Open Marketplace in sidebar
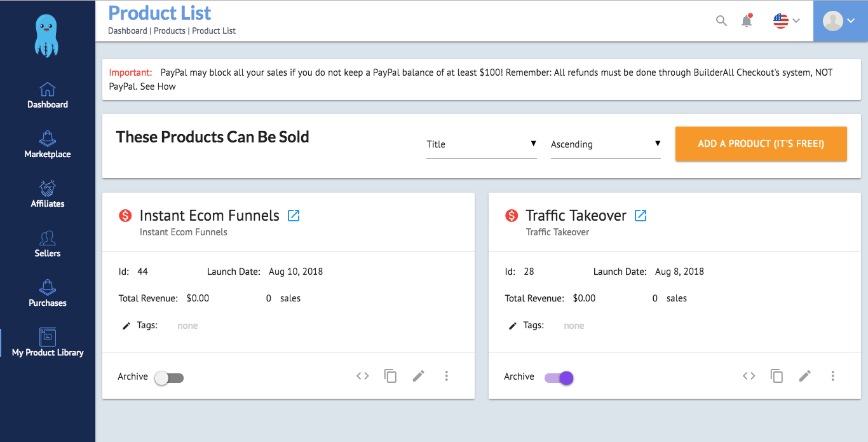The width and height of the screenshot is (868, 442). coord(48,145)
